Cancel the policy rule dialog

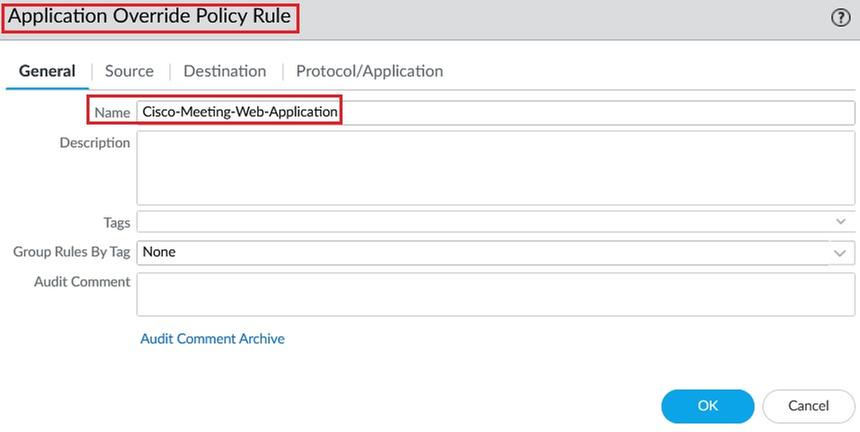click(808, 406)
